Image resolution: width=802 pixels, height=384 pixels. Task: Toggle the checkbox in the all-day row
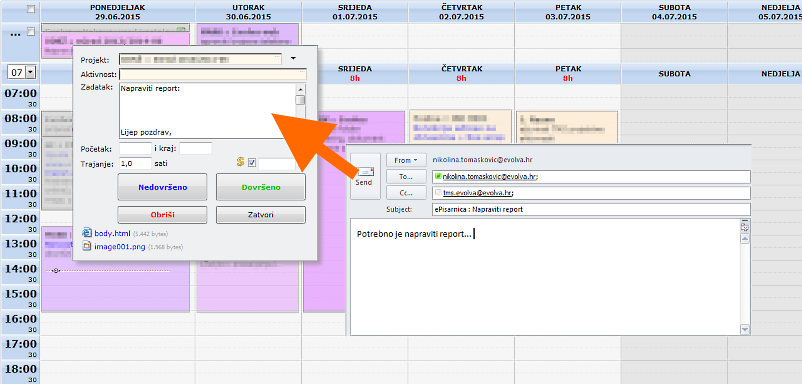pyautogui.click(x=31, y=32)
